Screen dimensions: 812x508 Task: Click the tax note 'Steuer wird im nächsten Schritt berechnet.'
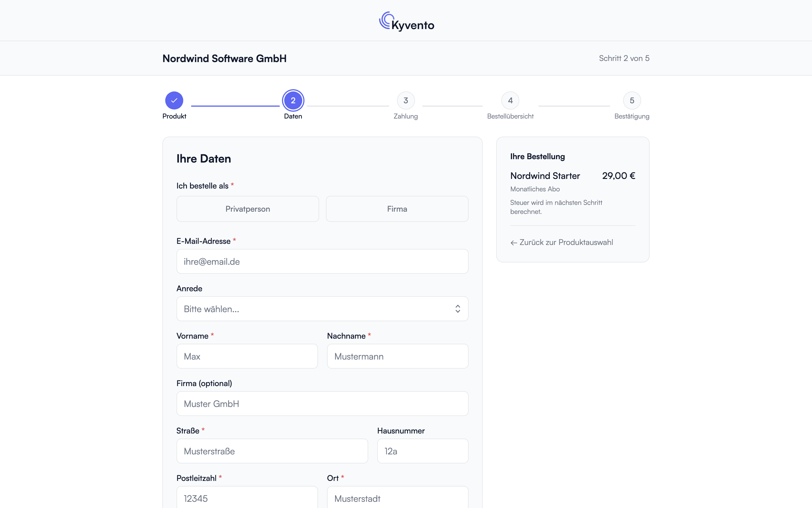(x=556, y=207)
